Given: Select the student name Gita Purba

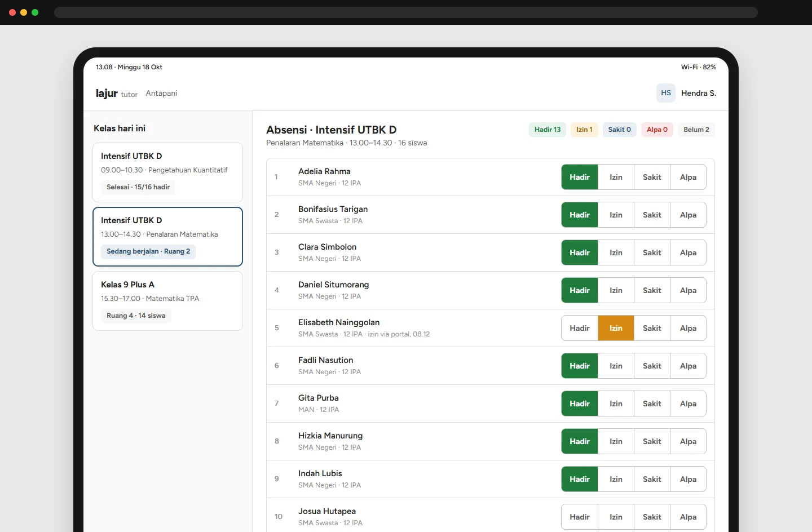Looking at the screenshot, I should pos(319,398).
